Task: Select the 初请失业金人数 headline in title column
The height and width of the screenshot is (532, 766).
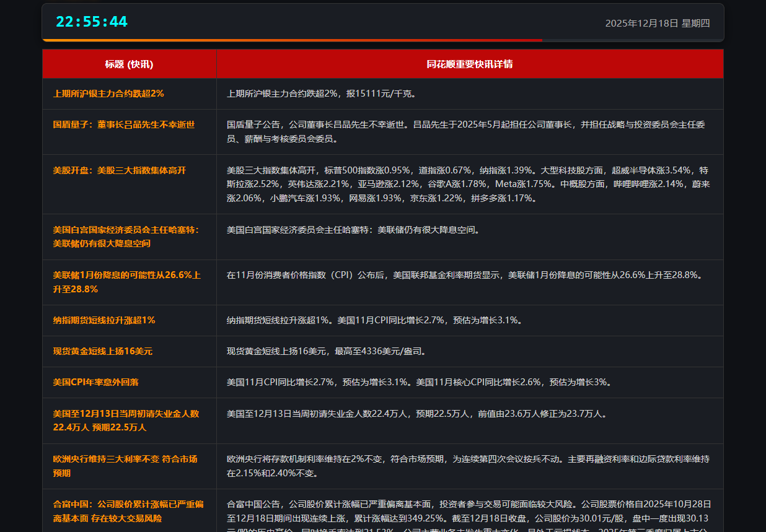Action: coord(126,421)
